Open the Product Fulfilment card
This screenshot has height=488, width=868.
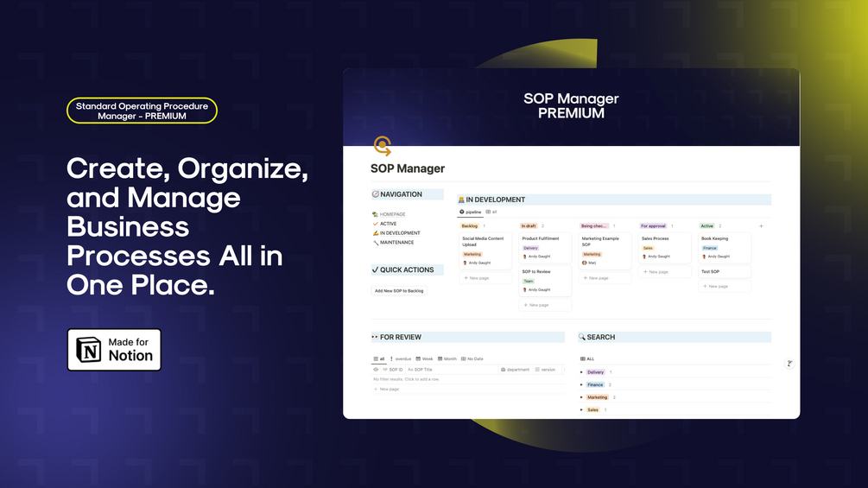click(545, 248)
